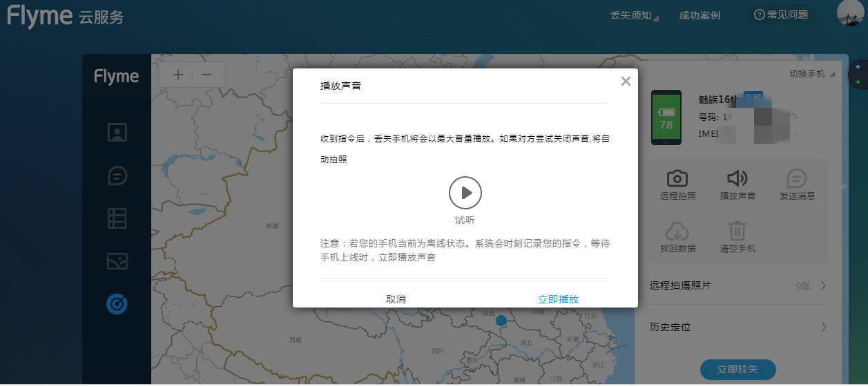
Task: Close the 播放声音 dialog with X
Action: 626,81
